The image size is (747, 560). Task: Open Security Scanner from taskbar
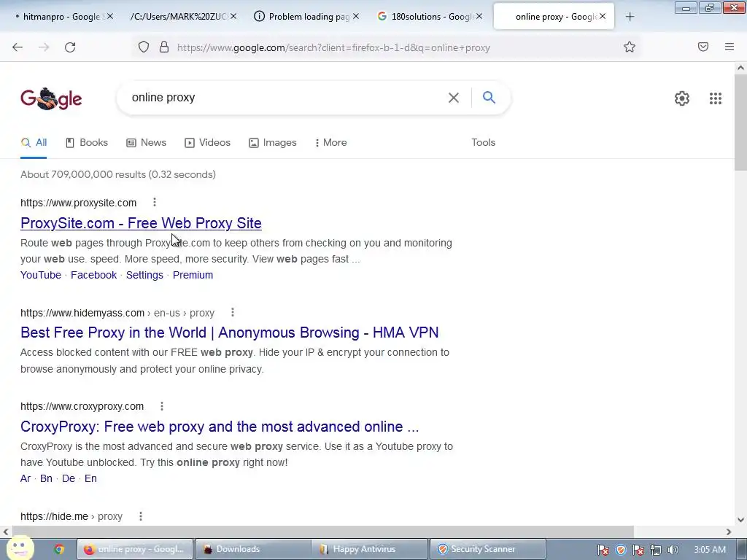click(x=487, y=549)
